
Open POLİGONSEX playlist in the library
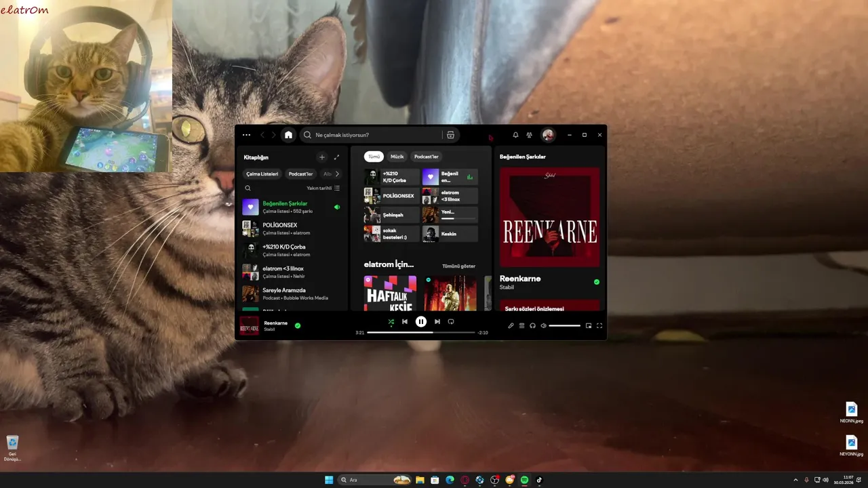point(292,228)
